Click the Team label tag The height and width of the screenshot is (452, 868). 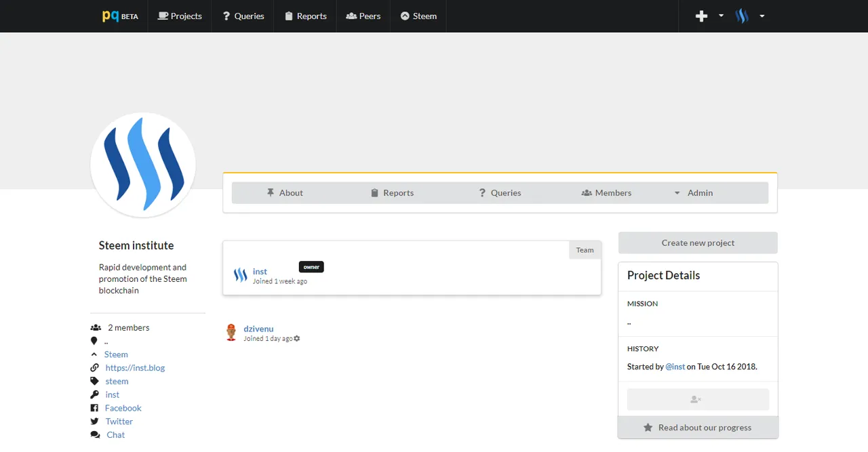click(x=585, y=250)
